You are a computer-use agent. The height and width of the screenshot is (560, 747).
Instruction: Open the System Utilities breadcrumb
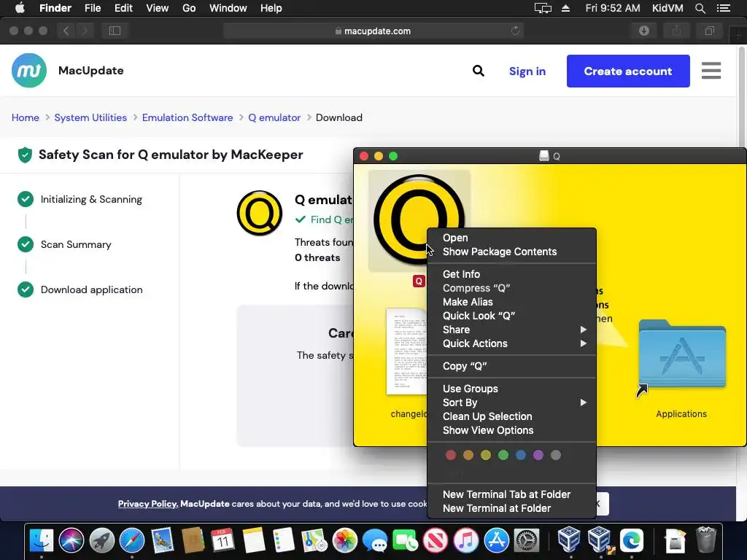[x=90, y=117]
